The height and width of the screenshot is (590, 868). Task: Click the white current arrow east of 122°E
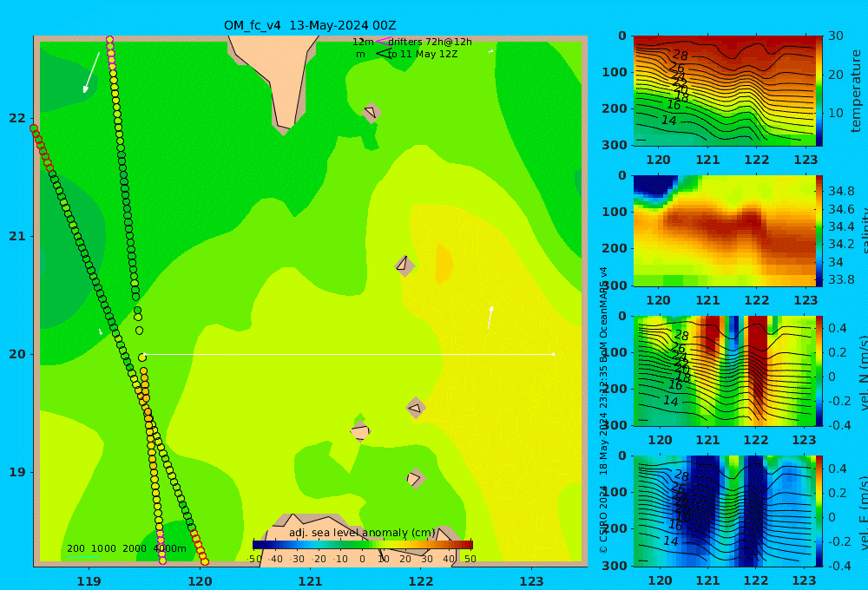click(490, 318)
